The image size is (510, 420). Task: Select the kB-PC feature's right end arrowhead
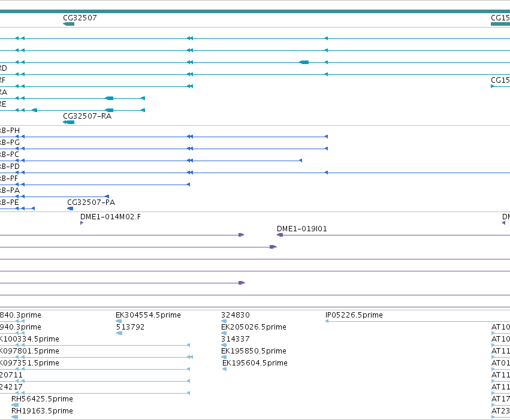tap(300, 161)
